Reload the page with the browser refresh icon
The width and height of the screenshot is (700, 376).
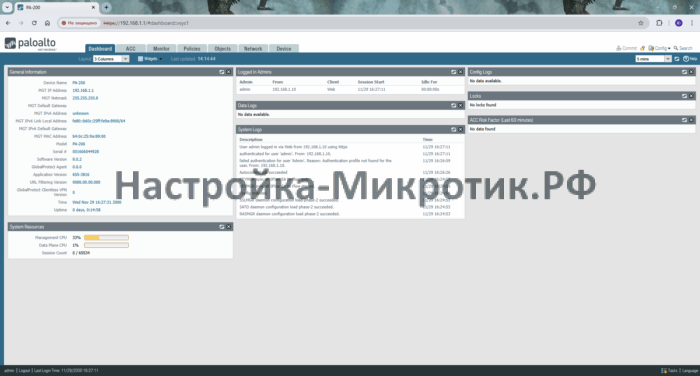coord(34,23)
